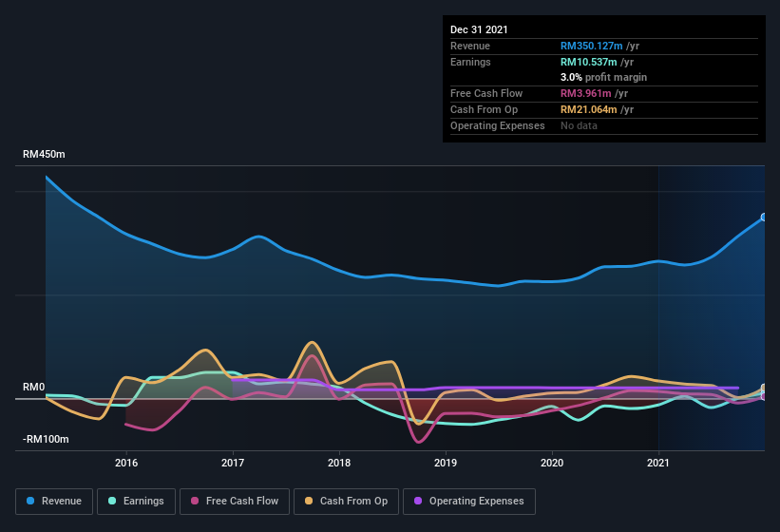Click the Revenue data point at Dec 2021
The width and height of the screenshot is (780, 532).
click(764, 218)
